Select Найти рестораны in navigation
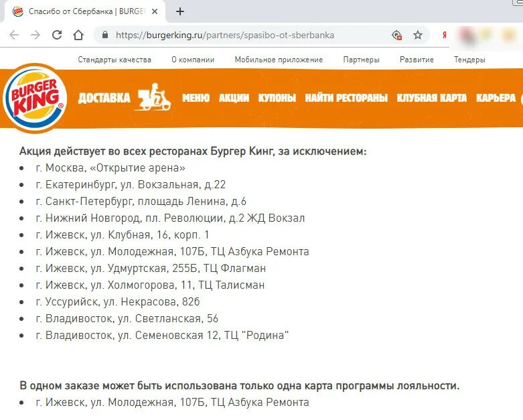This screenshot has width=523, height=420. [346, 98]
